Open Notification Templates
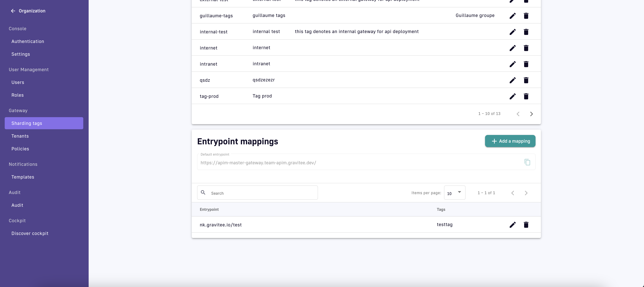The width and height of the screenshot is (644, 287). (23, 177)
